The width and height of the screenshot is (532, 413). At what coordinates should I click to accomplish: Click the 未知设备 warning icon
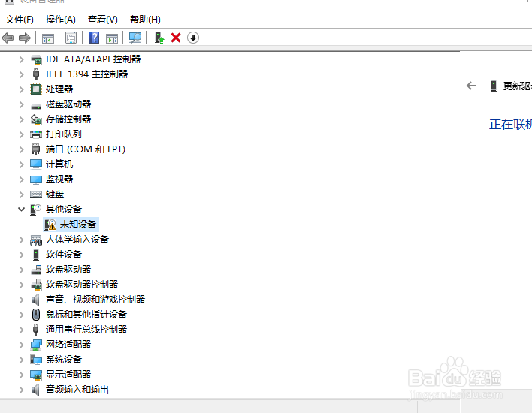coord(50,225)
